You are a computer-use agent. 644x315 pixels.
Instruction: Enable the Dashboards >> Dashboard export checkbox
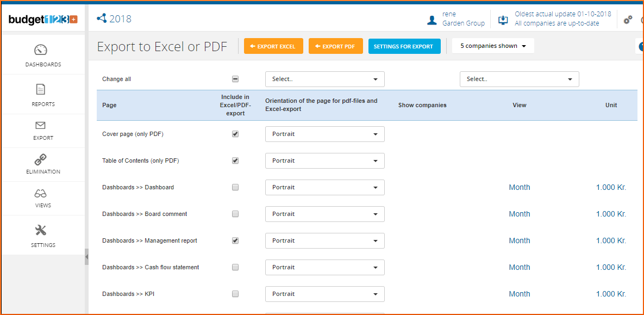coord(235,187)
